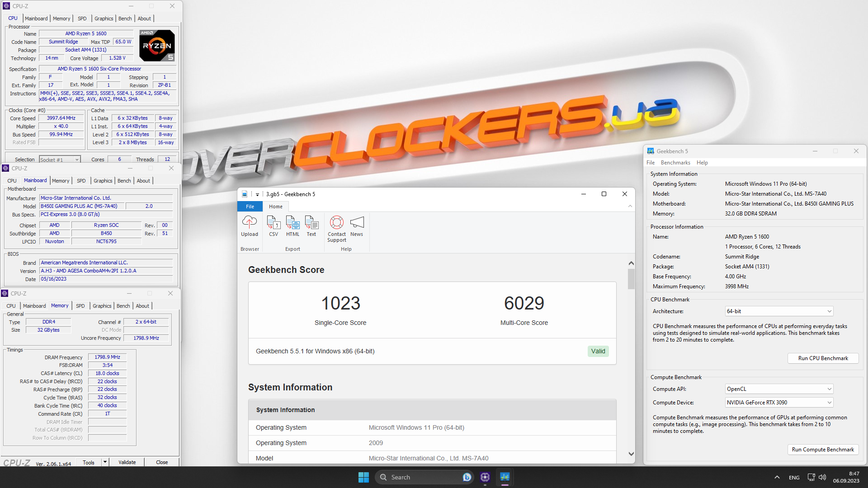Switch to Mainboard tab in top CPU-Z window

coord(36,19)
